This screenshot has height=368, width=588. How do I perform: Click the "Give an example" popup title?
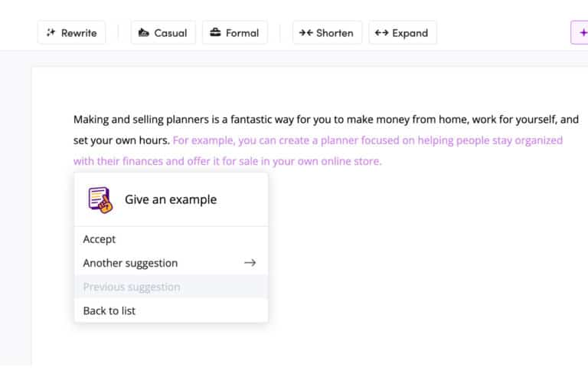(x=171, y=199)
